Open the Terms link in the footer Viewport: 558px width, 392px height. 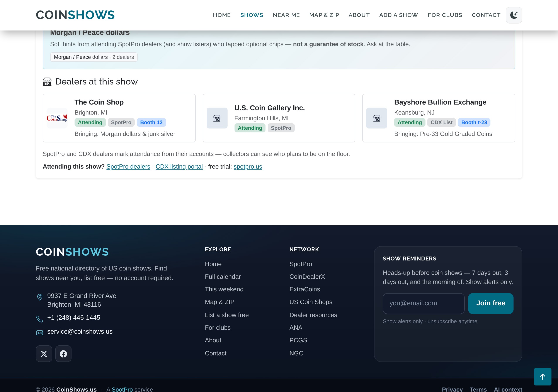click(478, 389)
